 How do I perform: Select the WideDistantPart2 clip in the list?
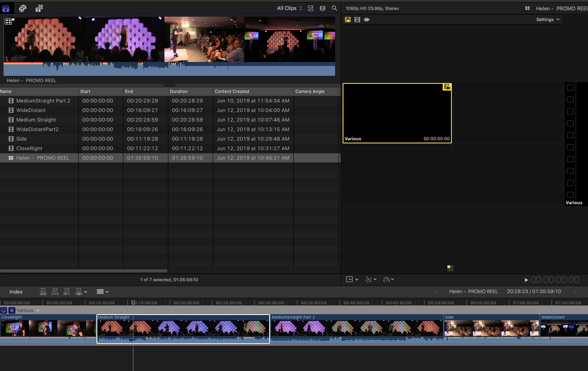click(37, 129)
